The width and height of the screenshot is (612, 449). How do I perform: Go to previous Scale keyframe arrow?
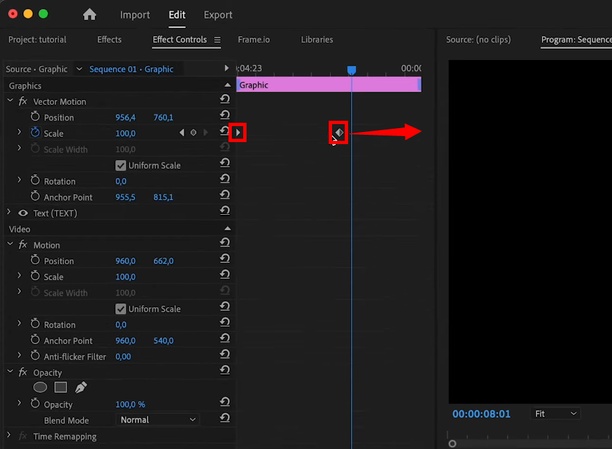181,133
